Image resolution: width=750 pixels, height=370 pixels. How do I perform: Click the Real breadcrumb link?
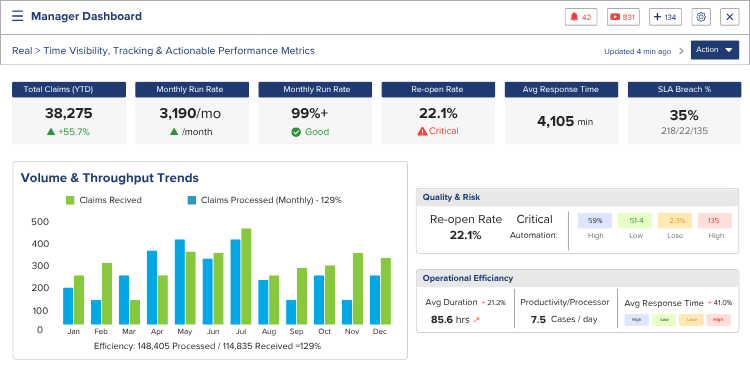(22, 51)
